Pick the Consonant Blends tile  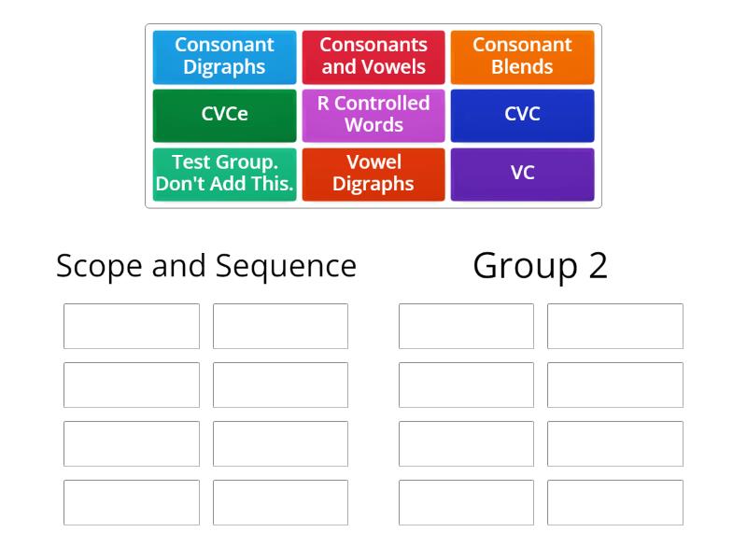click(x=523, y=56)
